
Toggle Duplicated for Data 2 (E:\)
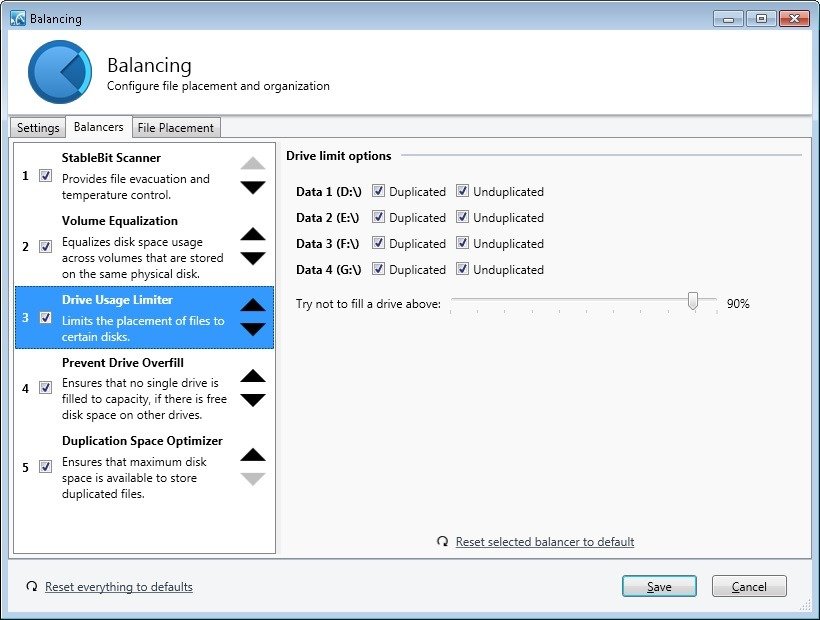(378, 217)
